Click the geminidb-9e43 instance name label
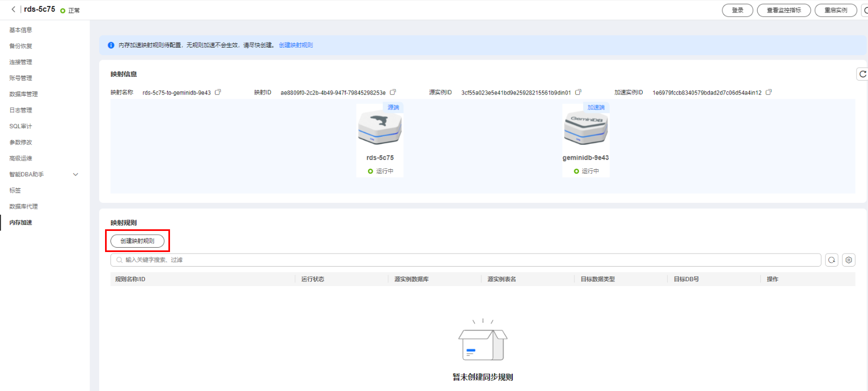 (x=585, y=158)
